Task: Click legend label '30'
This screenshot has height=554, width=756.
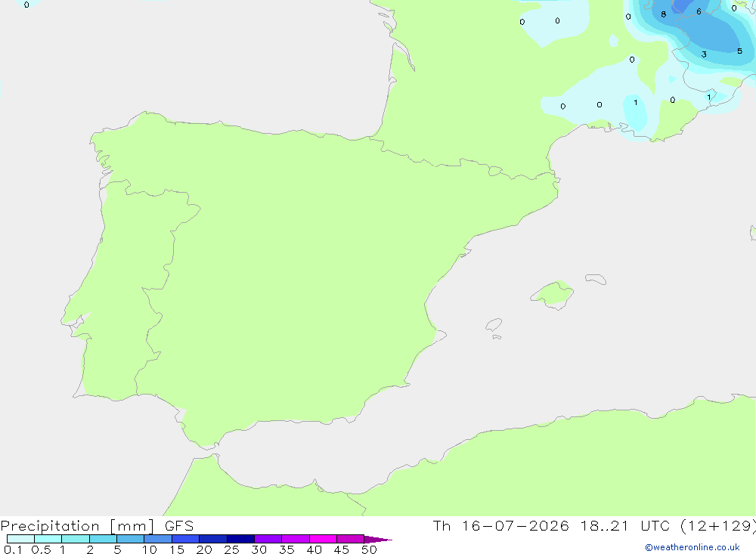Action: pyautogui.click(x=259, y=549)
